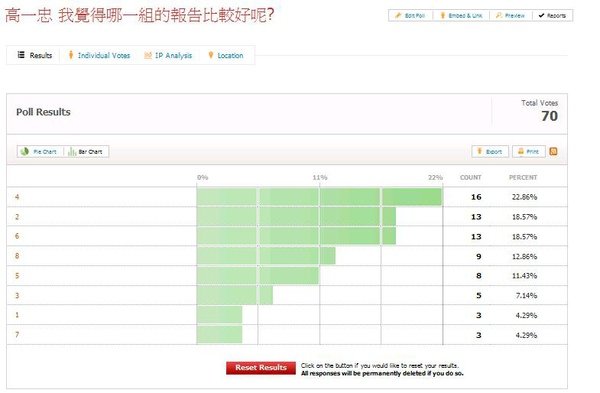Show results as Bar Chart
600x393 pixels.
coord(85,152)
